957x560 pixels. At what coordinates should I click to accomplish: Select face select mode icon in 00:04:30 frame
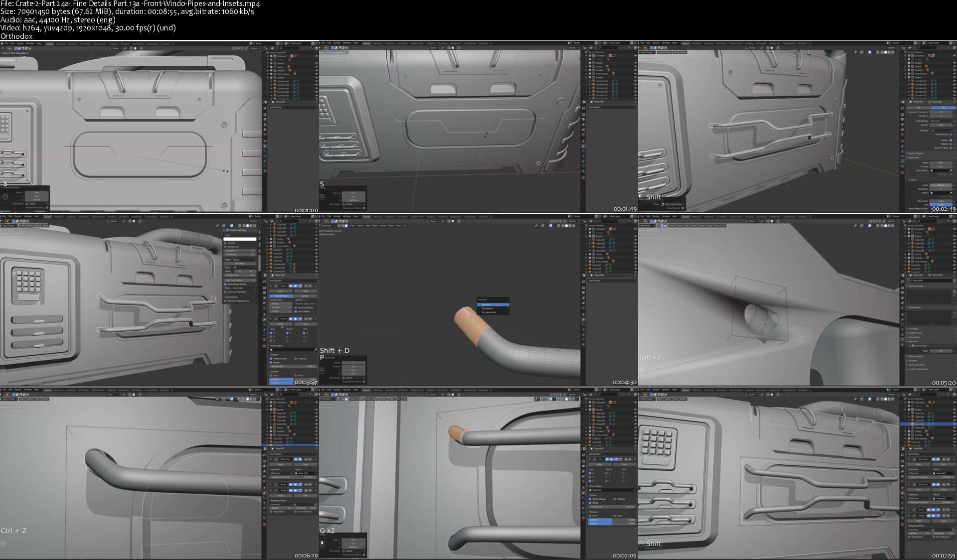point(346,226)
